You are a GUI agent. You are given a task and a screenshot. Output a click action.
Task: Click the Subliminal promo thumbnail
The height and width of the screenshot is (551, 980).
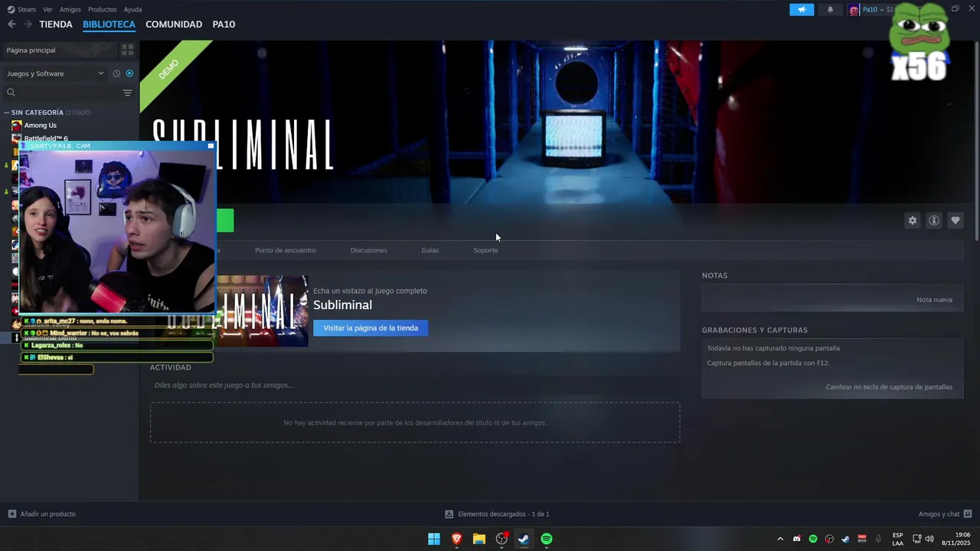point(262,311)
